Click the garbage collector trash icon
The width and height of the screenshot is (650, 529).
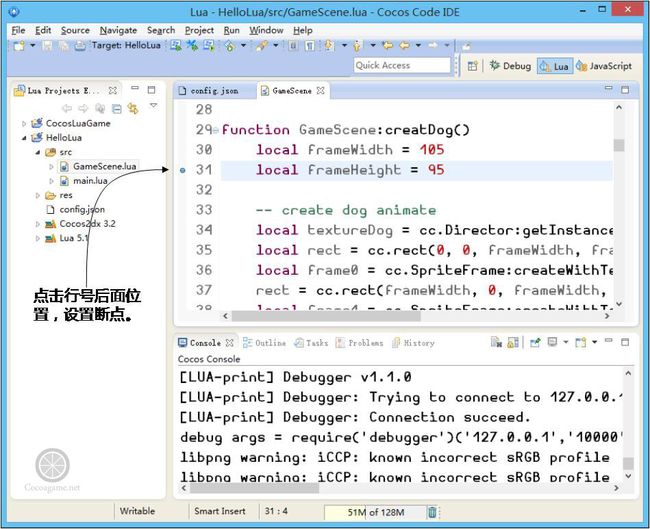tap(432, 512)
